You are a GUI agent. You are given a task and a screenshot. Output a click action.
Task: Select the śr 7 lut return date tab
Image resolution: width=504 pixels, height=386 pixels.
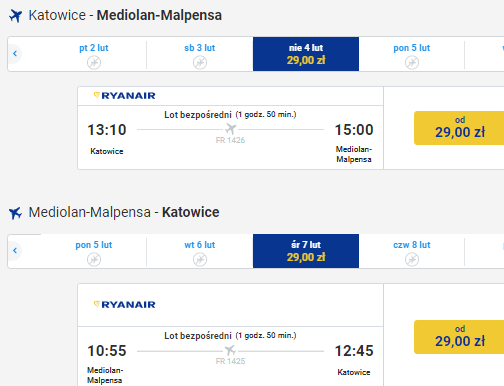click(306, 251)
